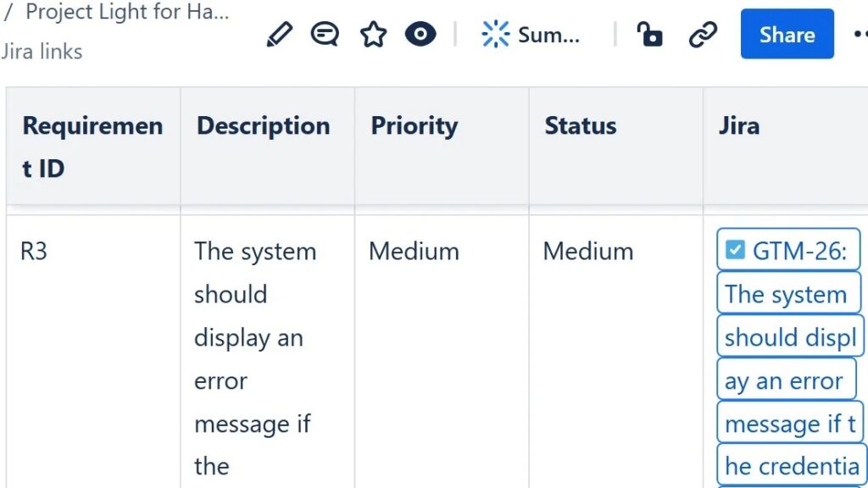Image resolution: width=868 pixels, height=488 pixels.
Task: Click the pencil edit page icon
Action: (x=279, y=35)
